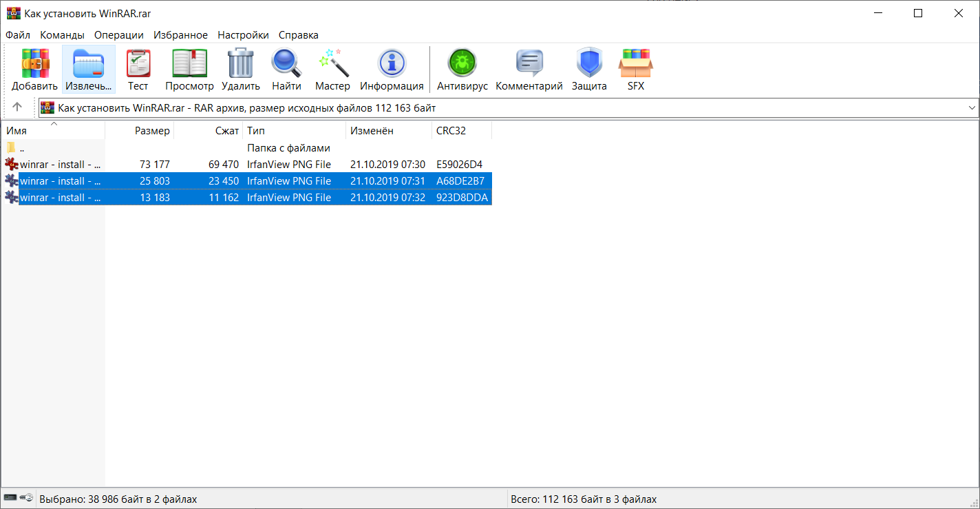Sort by the CRC32 column header
980x509 pixels.
(x=462, y=130)
